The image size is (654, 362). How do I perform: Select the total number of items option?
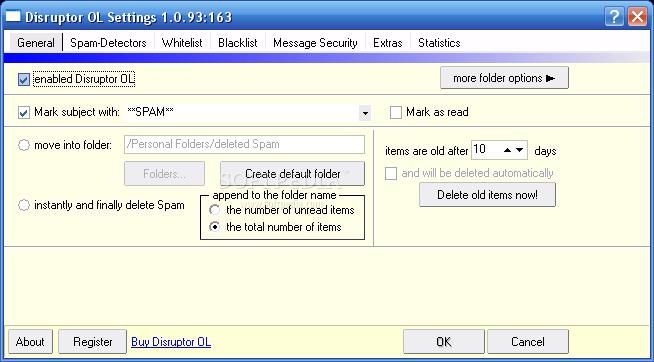[x=215, y=227]
